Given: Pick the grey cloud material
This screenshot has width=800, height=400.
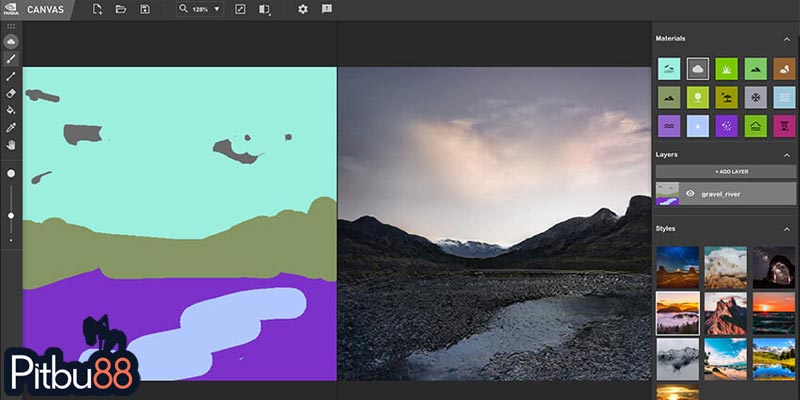Looking at the screenshot, I should [x=697, y=69].
